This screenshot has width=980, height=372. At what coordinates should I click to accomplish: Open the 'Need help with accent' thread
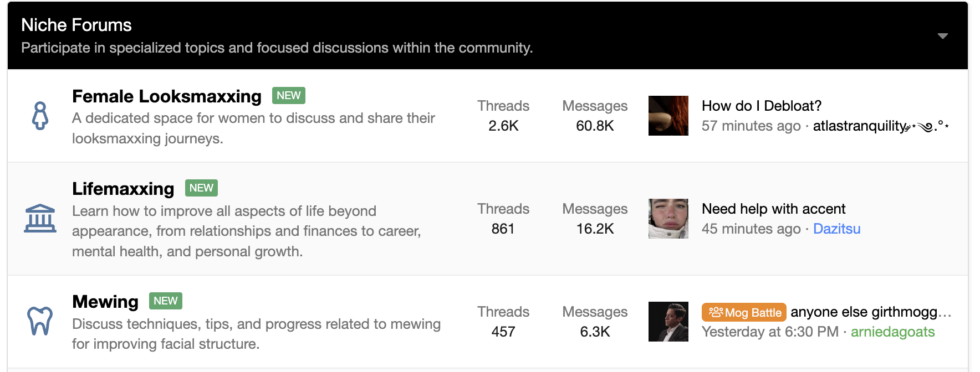773,209
